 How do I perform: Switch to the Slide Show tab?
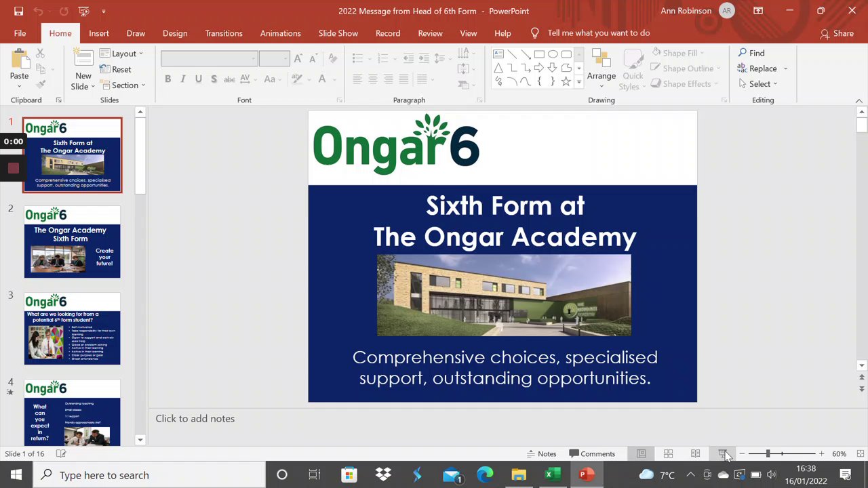[338, 33]
